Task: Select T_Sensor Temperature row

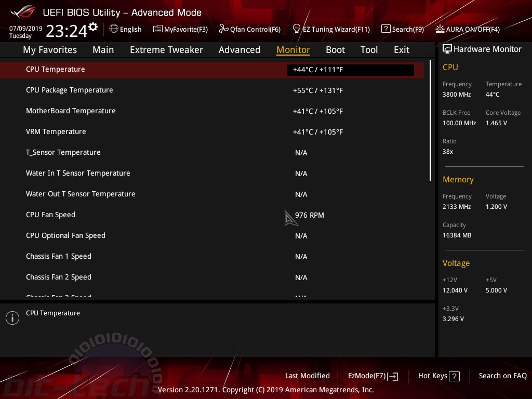Action: click(212, 153)
